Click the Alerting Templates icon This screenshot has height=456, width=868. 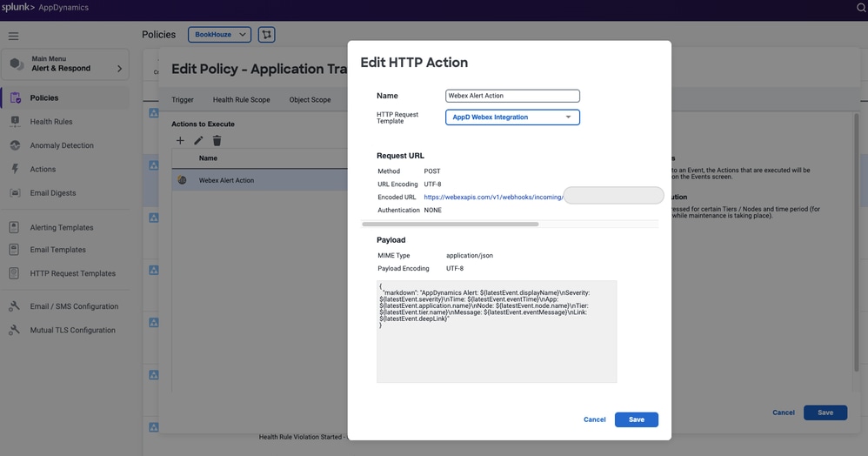click(x=15, y=227)
